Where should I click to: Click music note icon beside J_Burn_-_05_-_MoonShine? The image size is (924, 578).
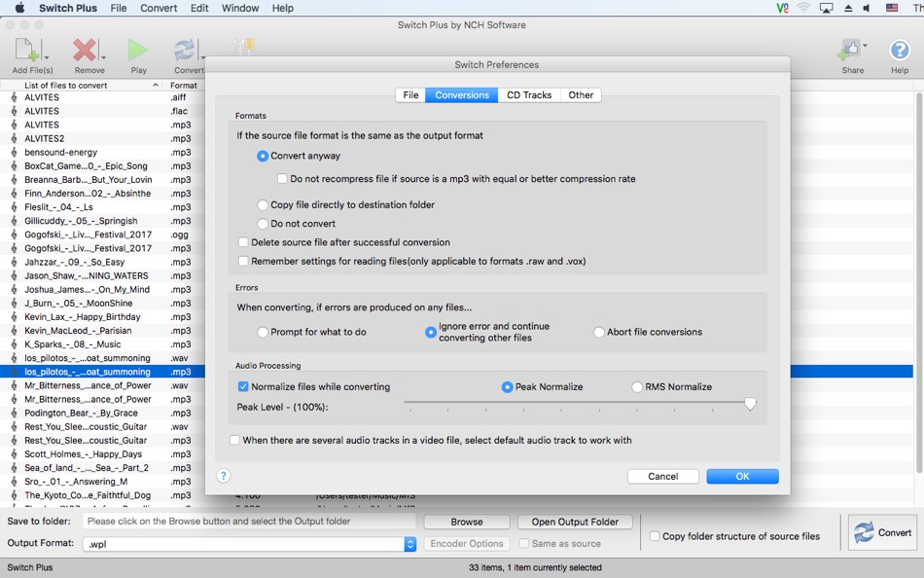click(14, 304)
